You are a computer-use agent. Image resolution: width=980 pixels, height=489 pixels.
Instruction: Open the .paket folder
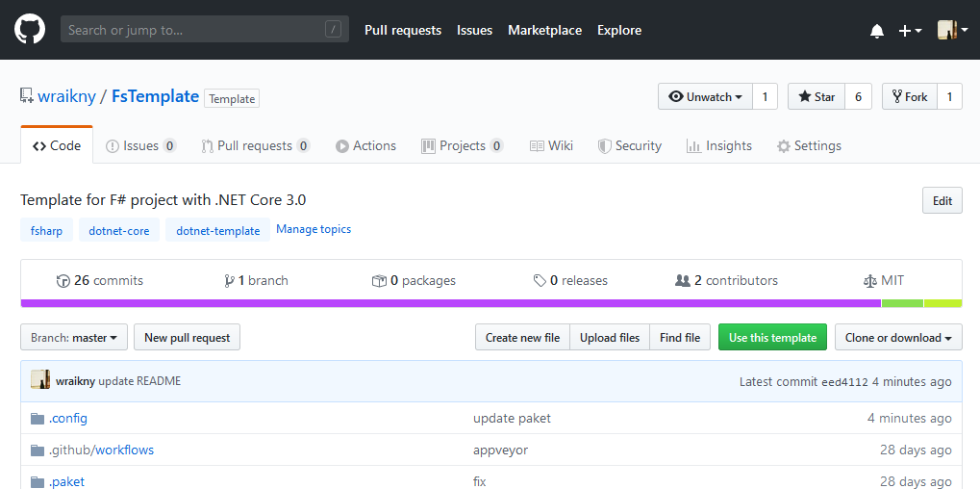[66, 481]
